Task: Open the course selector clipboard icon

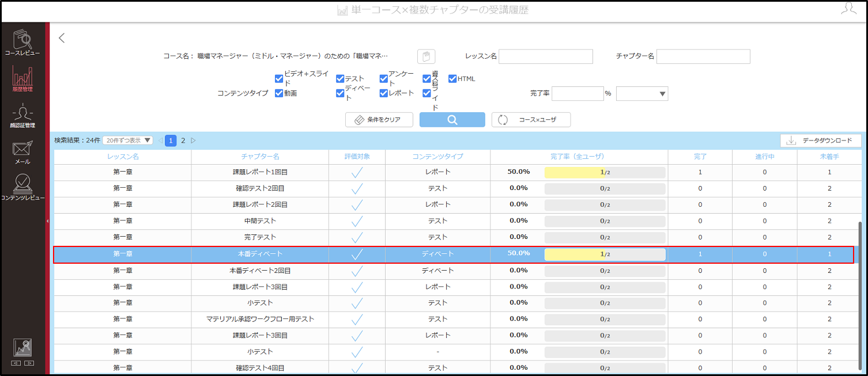Action: coord(426,56)
